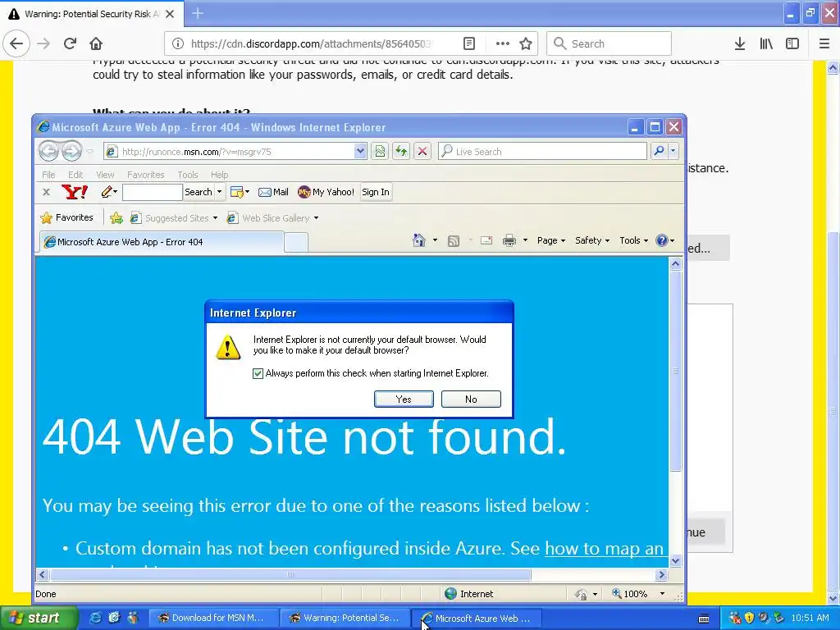Click IE command bar Home icon
The width and height of the screenshot is (840, 630).
pos(419,240)
